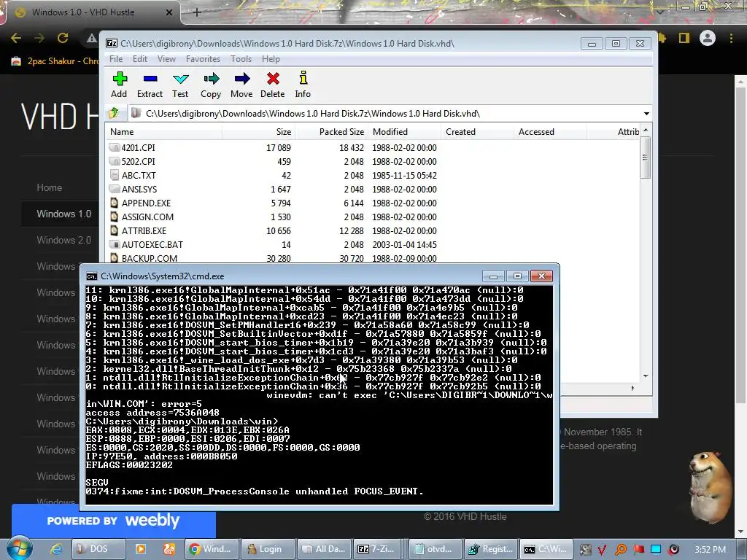Click horizontal scroll right arrow in 7-Zip
Screen dimensions: 747x560
632,388
